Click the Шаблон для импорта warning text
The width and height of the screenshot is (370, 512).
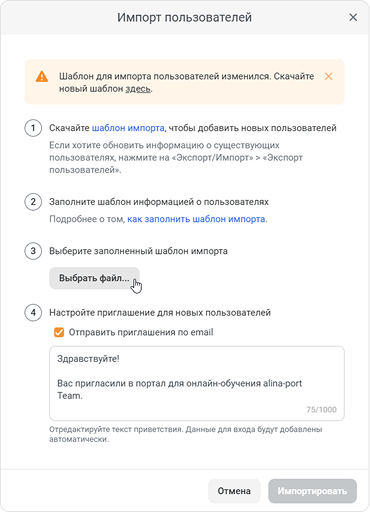[187, 83]
